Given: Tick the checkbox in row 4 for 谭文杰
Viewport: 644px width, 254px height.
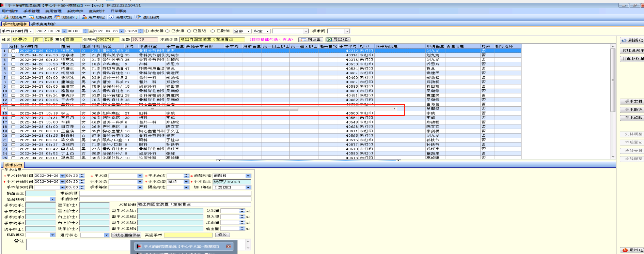Looking at the screenshot, I should point(13,64).
